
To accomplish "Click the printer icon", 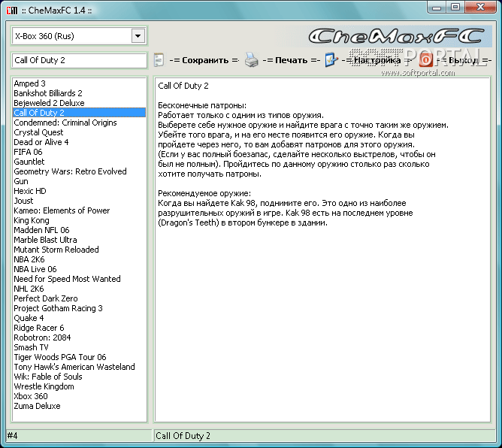I will pyautogui.click(x=251, y=60).
